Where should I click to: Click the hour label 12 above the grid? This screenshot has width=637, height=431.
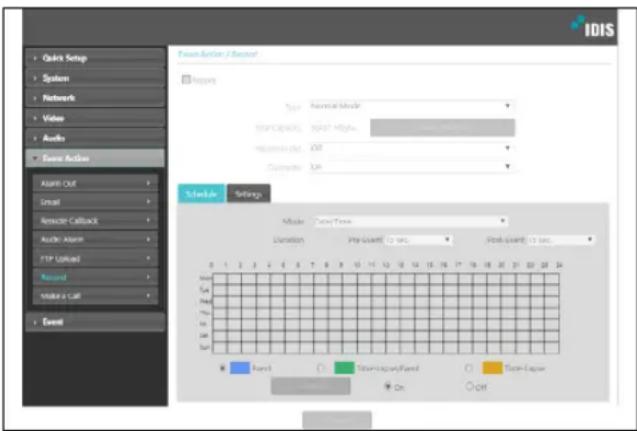pyautogui.click(x=386, y=265)
